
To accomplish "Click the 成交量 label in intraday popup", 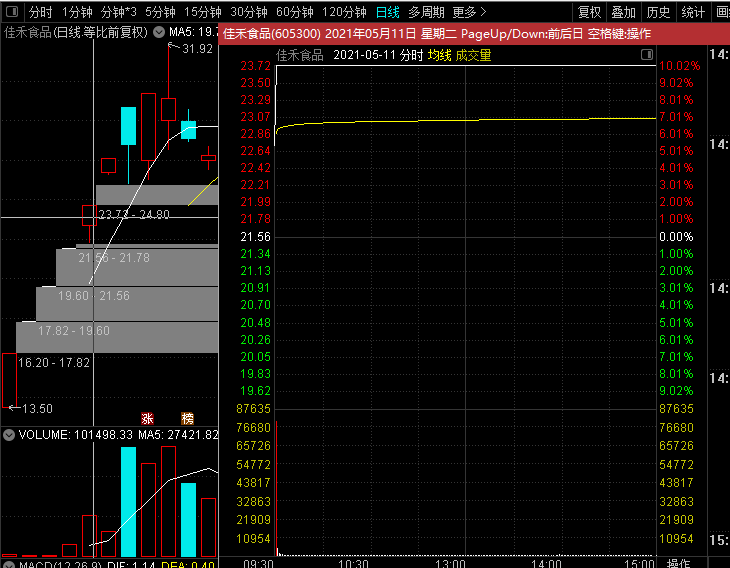I will [x=473, y=55].
